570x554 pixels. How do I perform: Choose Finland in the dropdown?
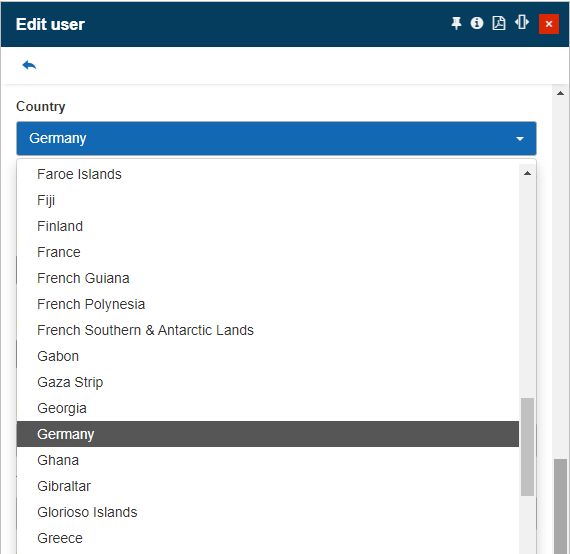(268, 226)
